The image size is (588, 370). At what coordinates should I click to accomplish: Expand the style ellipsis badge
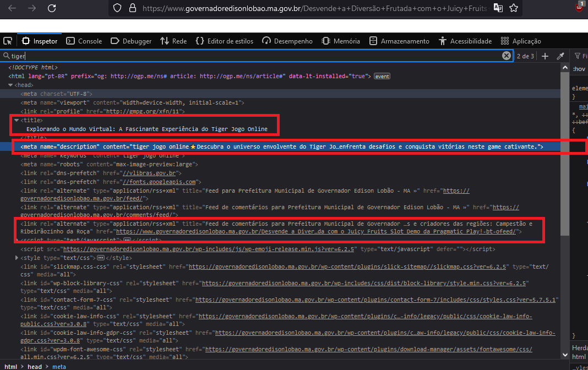(x=101, y=258)
